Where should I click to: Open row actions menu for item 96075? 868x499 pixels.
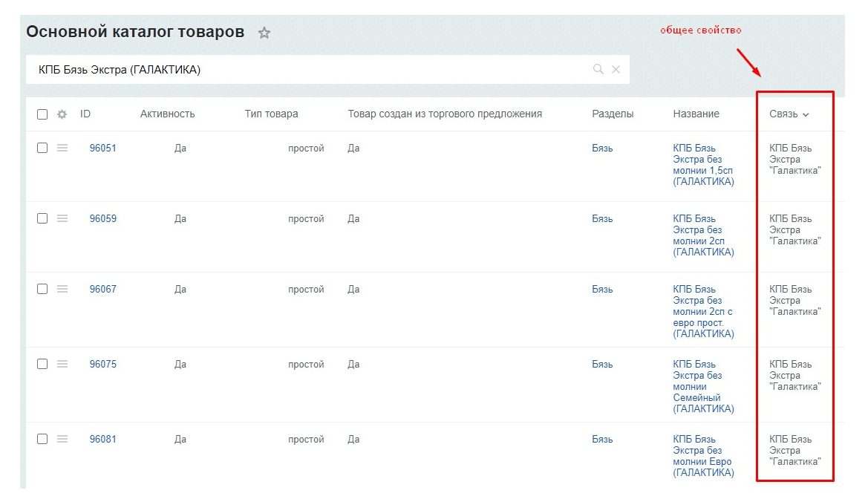tap(62, 365)
